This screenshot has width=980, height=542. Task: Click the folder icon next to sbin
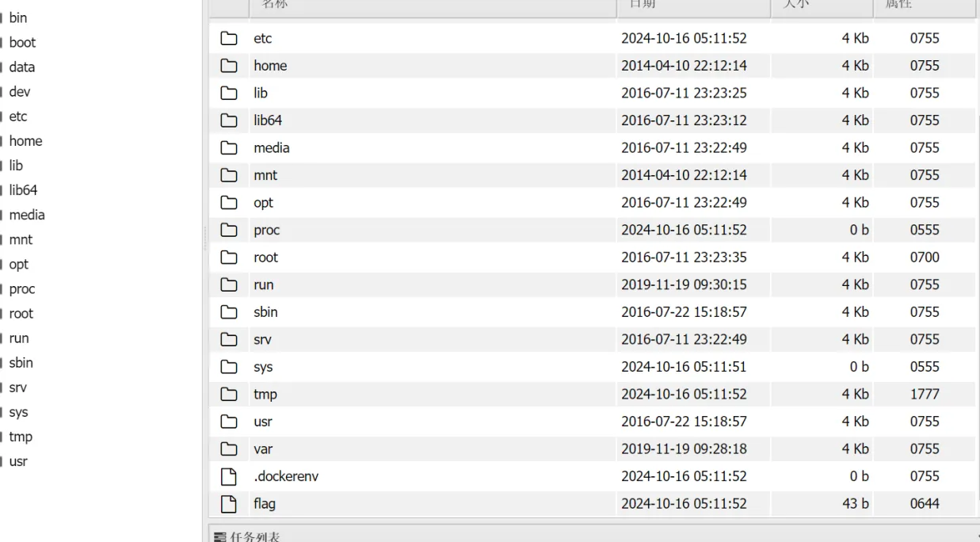[x=229, y=312]
